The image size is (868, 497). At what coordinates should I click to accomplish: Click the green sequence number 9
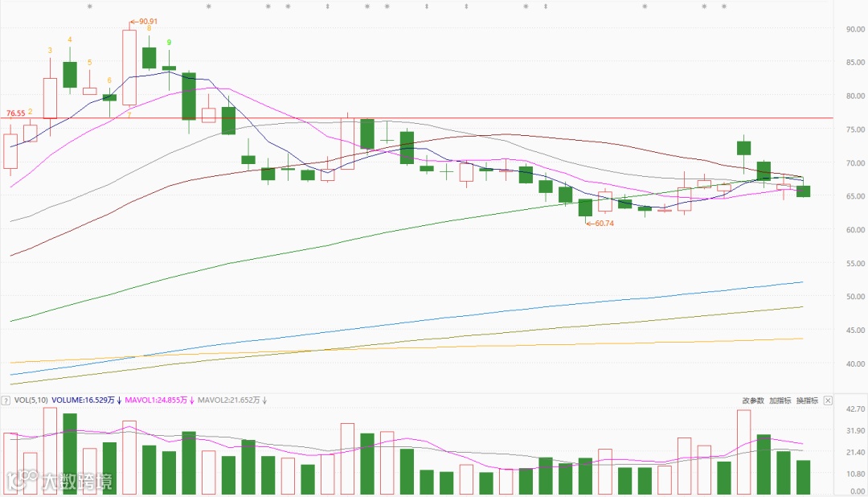pyautogui.click(x=169, y=43)
